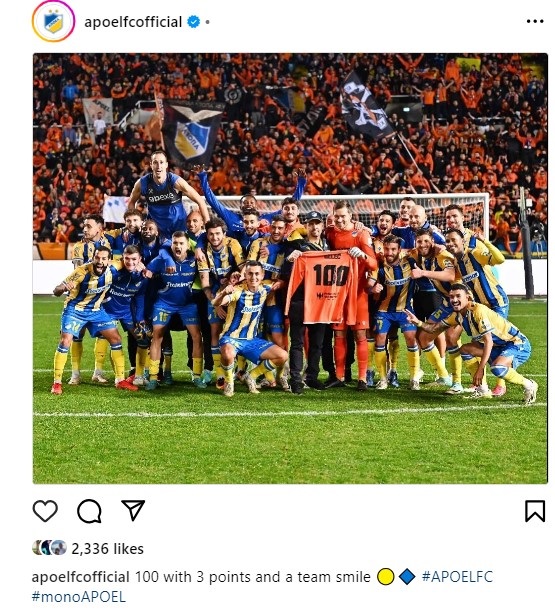Image resolution: width=555 pixels, height=616 pixels.
Task: View the 2,336 likes list
Action: coord(108,548)
